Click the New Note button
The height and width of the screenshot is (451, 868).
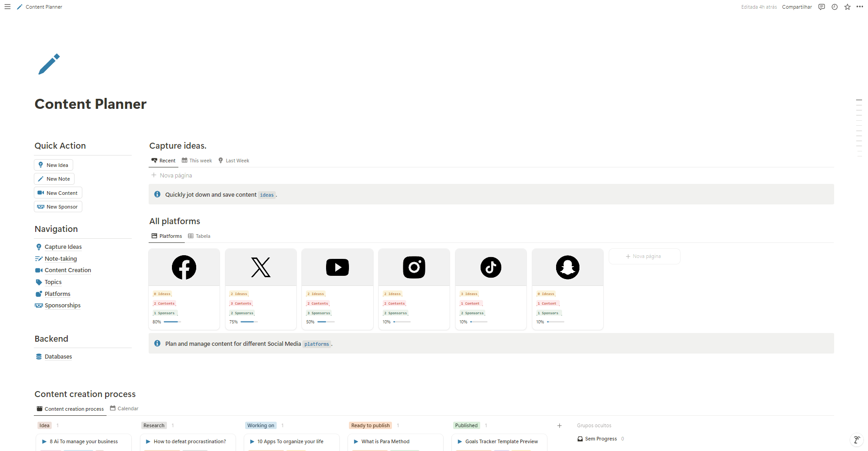54,179
